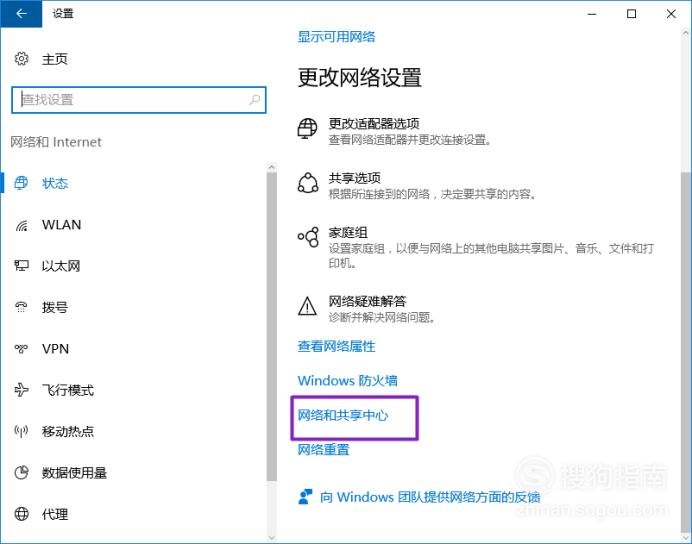The image size is (692, 544).
Task: Select the Ethernet (以太网) monitor icon
Action: click(x=21, y=266)
